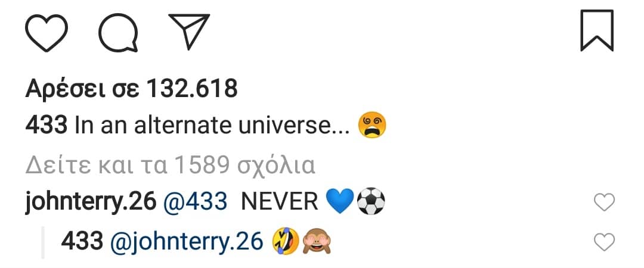Screen dimensions: 644x268
Task: Like the 433 reply comment
Action: pos(605,242)
